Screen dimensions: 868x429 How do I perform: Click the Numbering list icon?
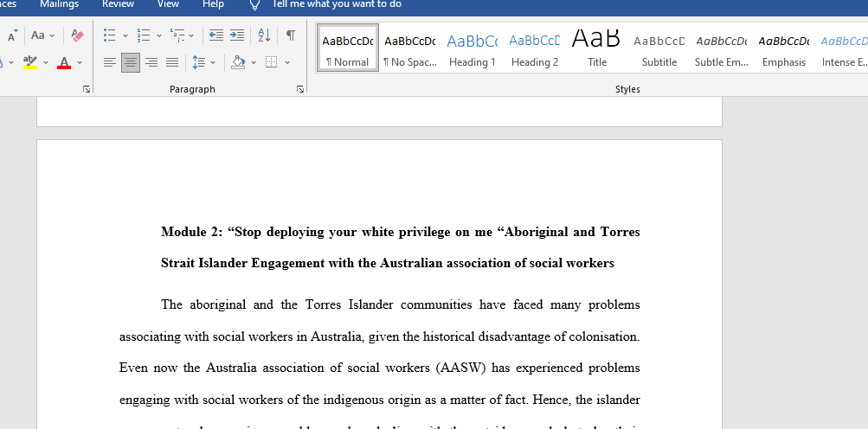[144, 35]
